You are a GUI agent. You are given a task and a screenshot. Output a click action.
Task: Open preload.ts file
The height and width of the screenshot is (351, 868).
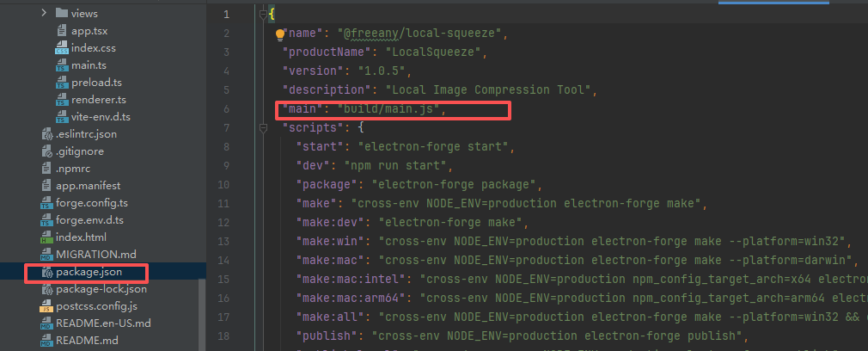tap(96, 82)
